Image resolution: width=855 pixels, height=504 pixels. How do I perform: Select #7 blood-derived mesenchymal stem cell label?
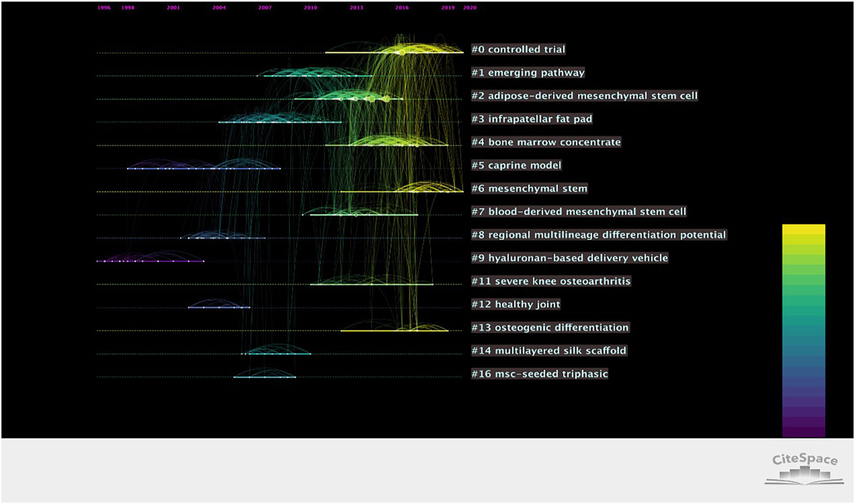[578, 211]
